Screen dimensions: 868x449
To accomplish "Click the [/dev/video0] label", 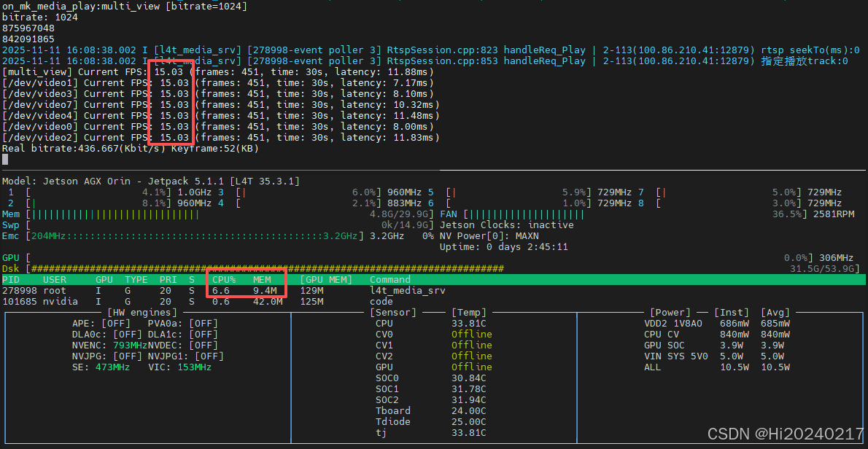I will 40,127.
